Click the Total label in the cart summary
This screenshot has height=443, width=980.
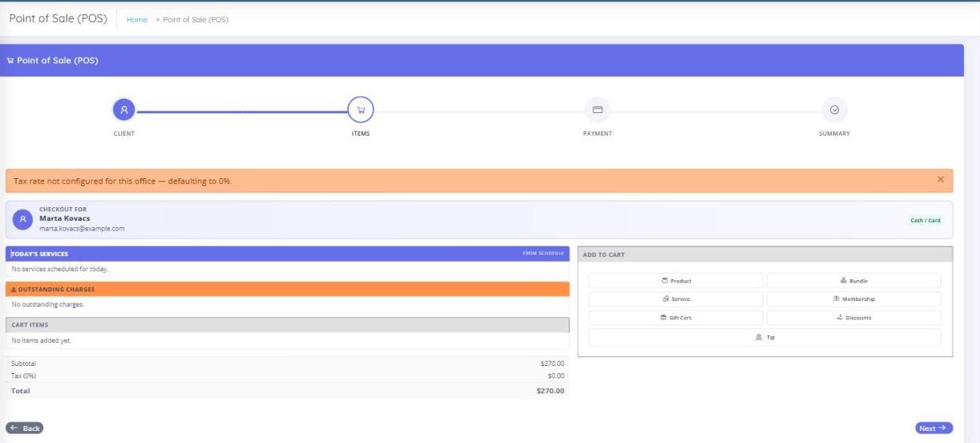point(20,391)
